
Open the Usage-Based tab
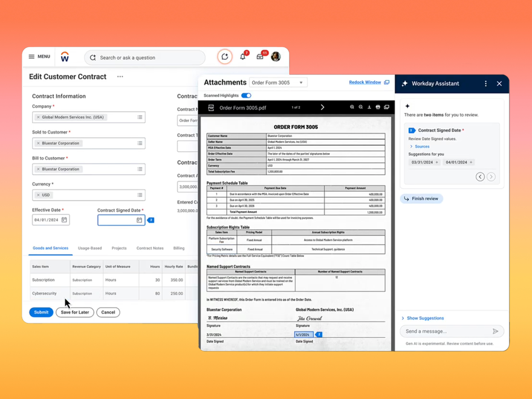pyautogui.click(x=89, y=248)
